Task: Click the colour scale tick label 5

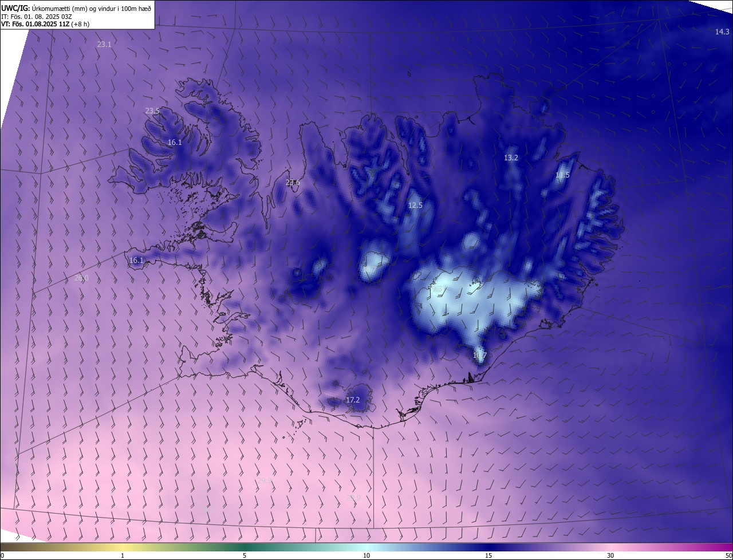Action: 245,555
